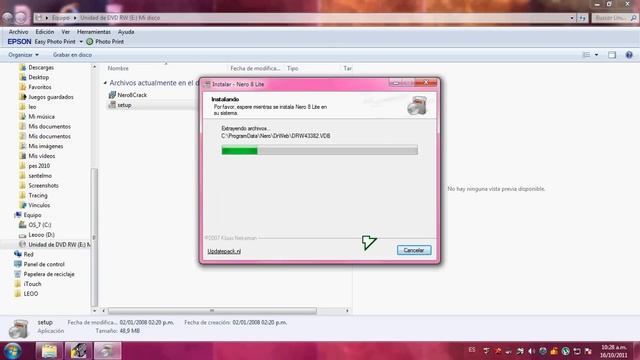Sort by Nombre column header
The height and width of the screenshot is (360, 640).
coord(118,68)
